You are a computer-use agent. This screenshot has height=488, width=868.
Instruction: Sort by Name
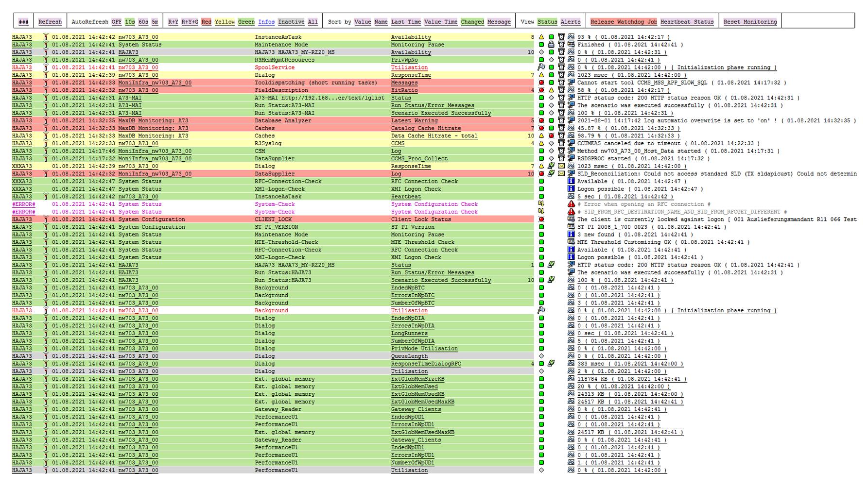(381, 22)
